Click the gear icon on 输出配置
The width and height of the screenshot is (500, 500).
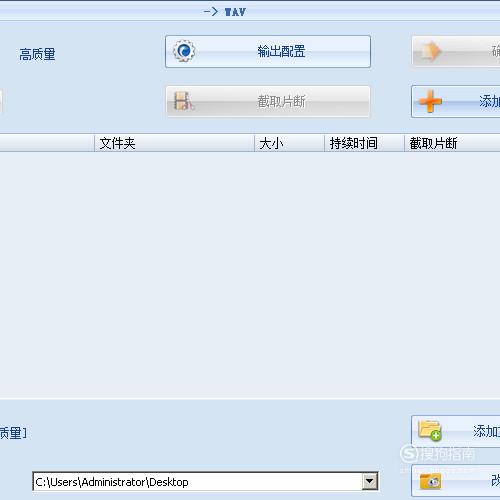pyautogui.click(x=184, y=51)
